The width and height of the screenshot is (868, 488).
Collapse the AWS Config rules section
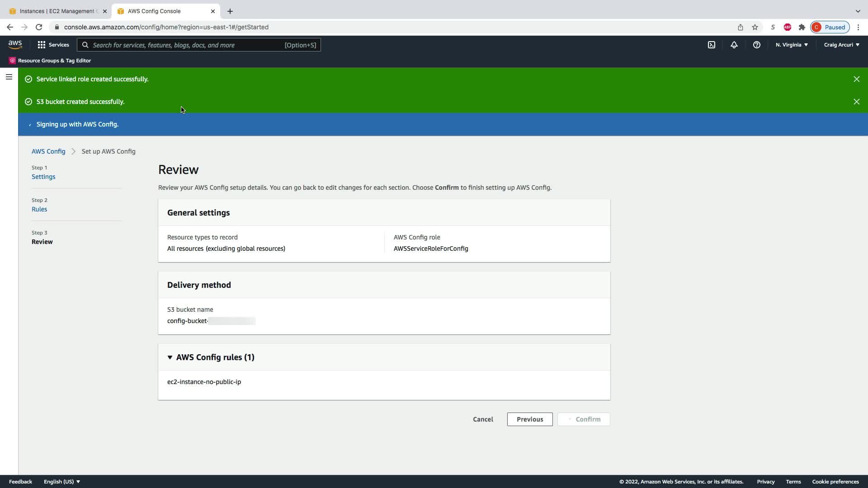tap(170, 357)
